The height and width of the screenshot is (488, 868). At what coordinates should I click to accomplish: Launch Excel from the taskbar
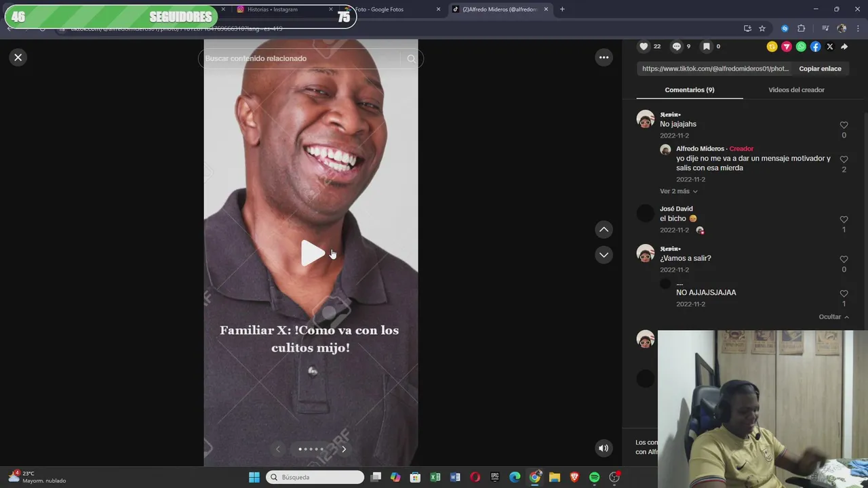(435, 477)
